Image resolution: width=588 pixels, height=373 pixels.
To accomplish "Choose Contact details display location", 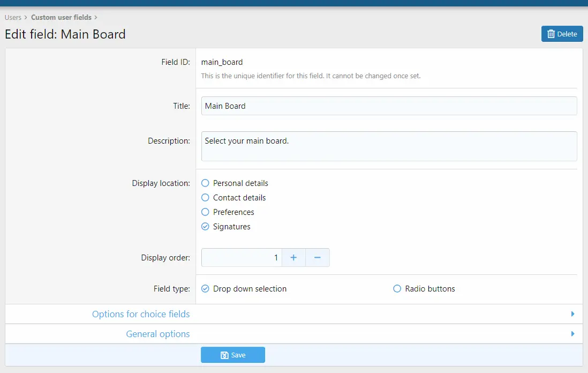I will pos(205,197).
